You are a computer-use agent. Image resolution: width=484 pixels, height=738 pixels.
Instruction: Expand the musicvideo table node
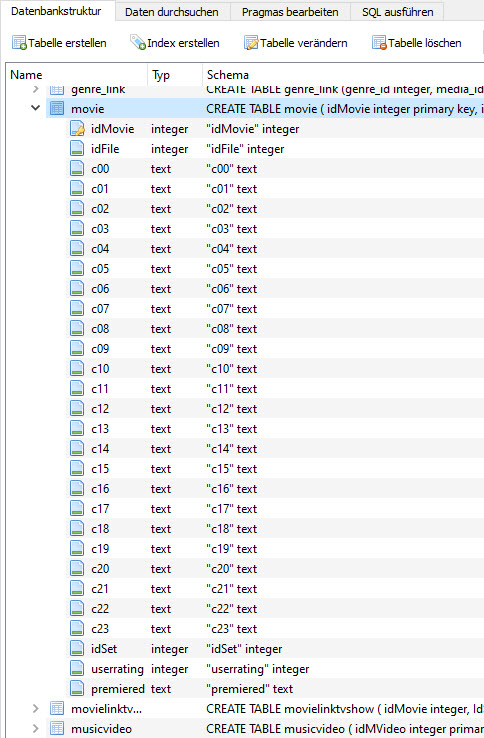[x=35, y=729]
